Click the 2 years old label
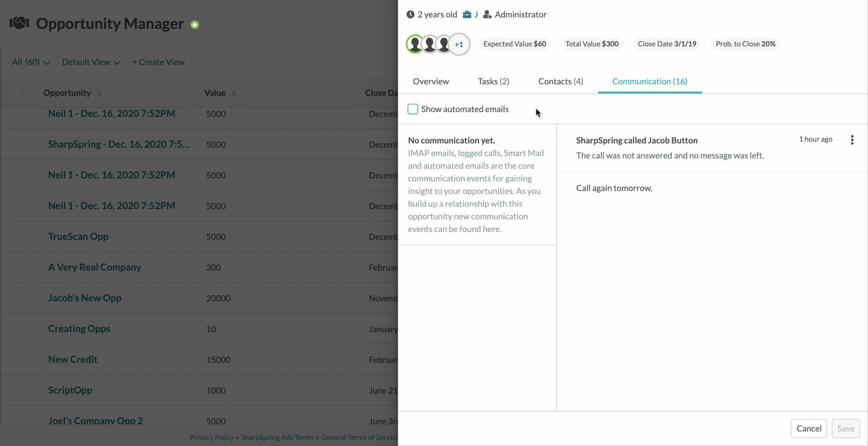This screenshot has width=868, height=446. click(x=438, y=14)
